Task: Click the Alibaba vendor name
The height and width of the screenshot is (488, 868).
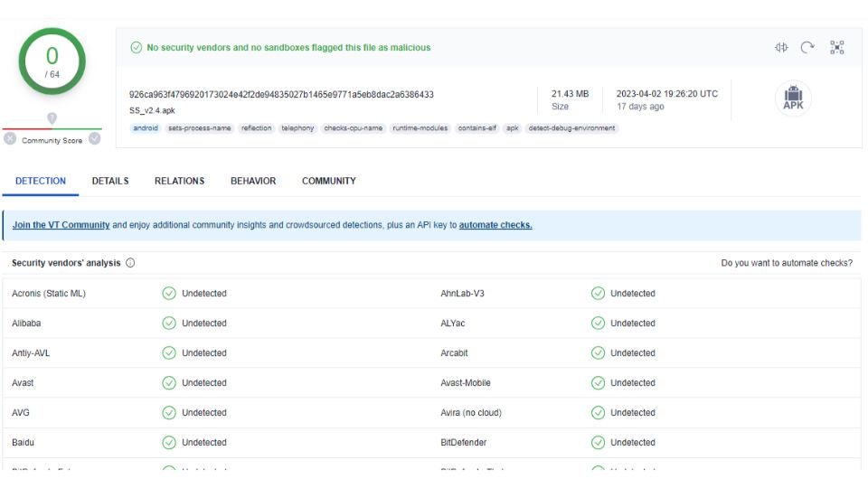Action: [x=26, y=324]
